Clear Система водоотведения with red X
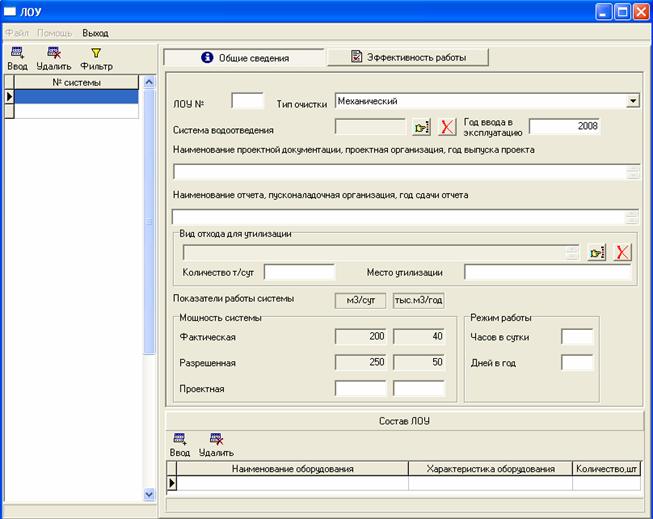The height and width of the screenshot is (519, 653). tap(447, 127)
